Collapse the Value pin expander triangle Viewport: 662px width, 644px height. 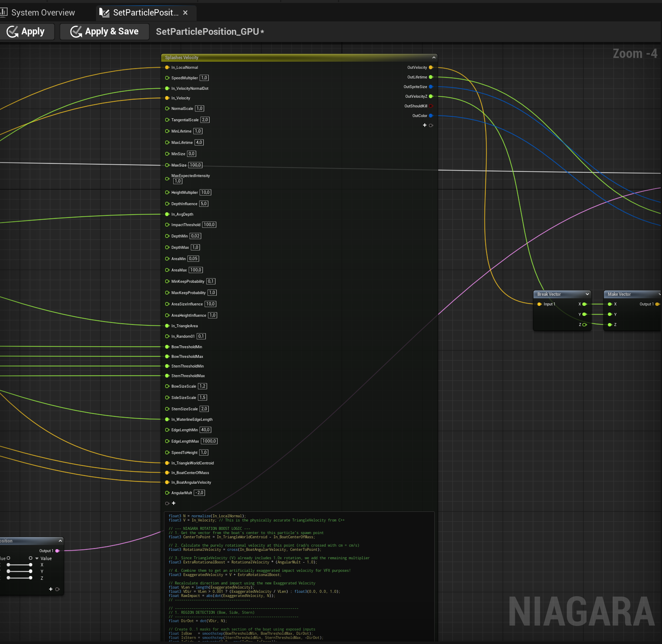pos(37,558)
